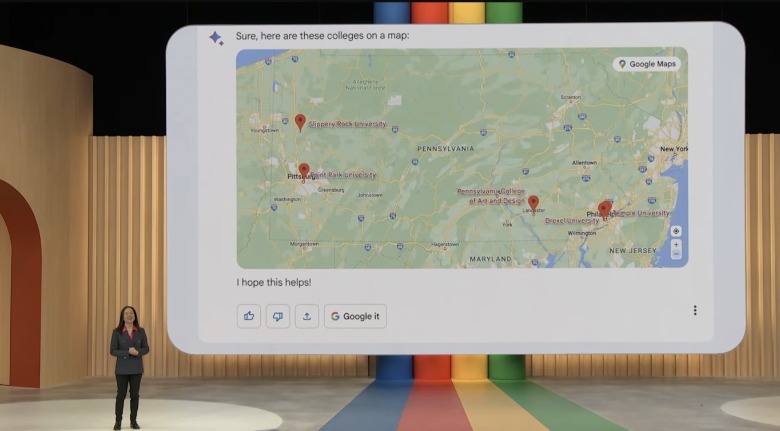Screen dimensions: 780x431
Task: Click the Youngstown city label
Action: point(265,130)
